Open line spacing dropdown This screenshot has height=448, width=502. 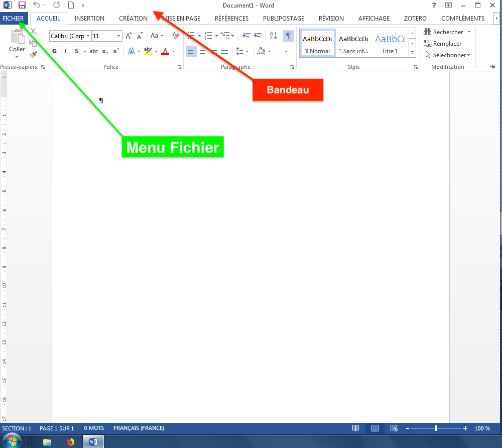point(242,51)
